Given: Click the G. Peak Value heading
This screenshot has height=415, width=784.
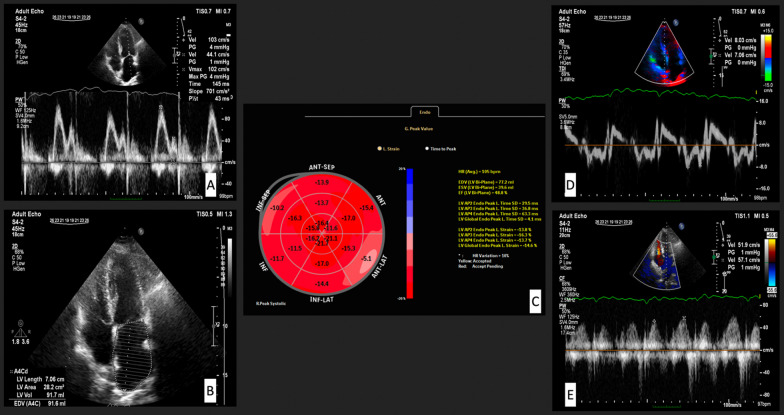Looking at the screenshot, I should 418,129.
